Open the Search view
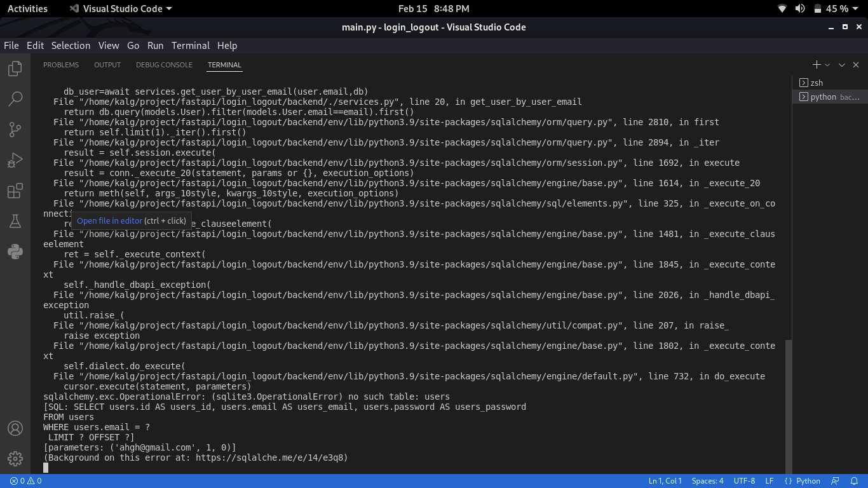The width and height of the screenshot is (868, 488). [x=15, y=98]
